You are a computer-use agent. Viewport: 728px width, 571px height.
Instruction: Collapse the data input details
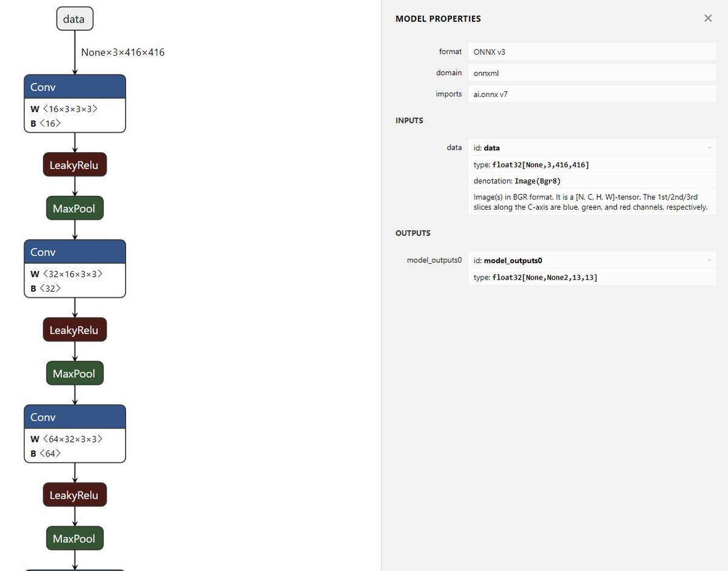pyautogui.click(x=709, y=147)
